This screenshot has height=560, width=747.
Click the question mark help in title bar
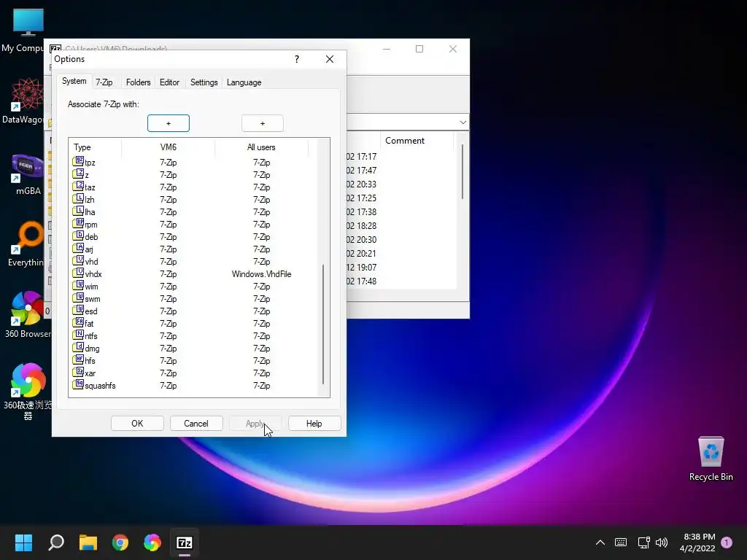[297, 59]
